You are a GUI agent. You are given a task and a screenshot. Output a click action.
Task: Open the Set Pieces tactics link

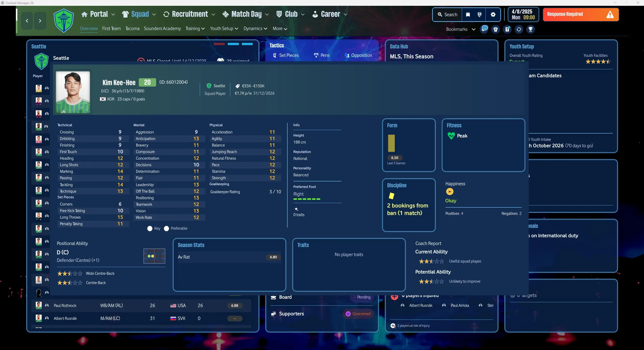[286, 55]
